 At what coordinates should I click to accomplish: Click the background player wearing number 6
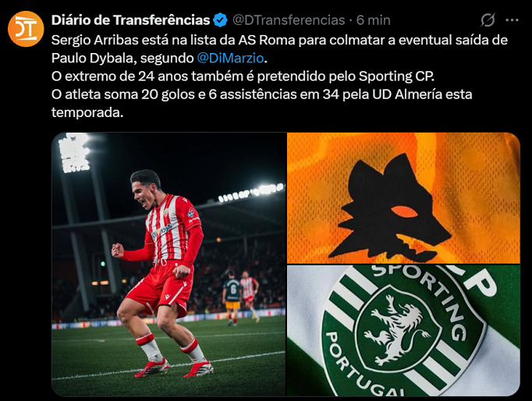click(232, 296)
